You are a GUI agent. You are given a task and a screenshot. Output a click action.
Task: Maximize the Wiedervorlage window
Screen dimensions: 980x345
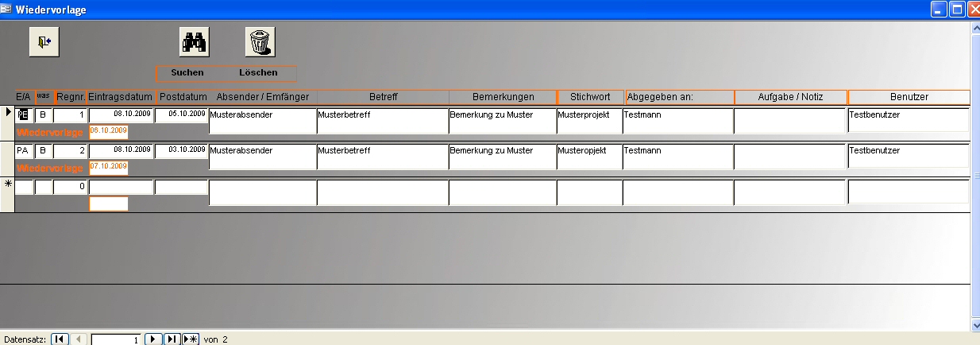(x=958, y=10)
